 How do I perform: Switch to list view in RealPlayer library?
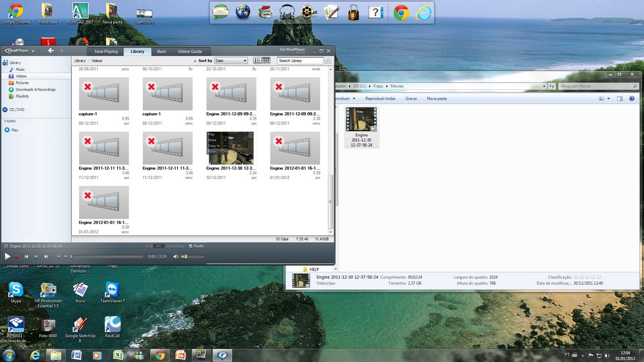(x=257, y=61)
